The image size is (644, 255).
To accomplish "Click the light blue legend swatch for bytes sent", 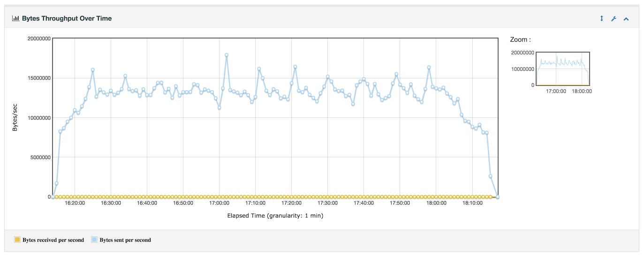I will click(x=94, y=240).
